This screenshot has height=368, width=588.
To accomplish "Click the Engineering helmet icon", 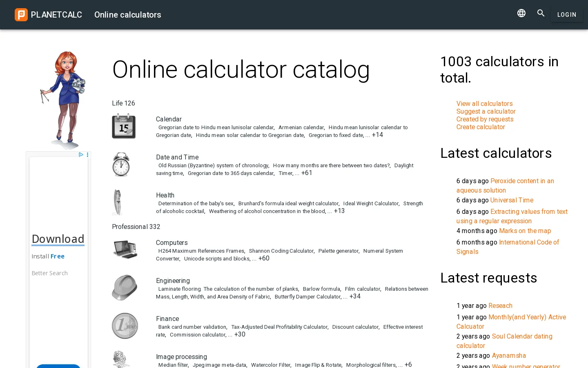I will [125, 287].
